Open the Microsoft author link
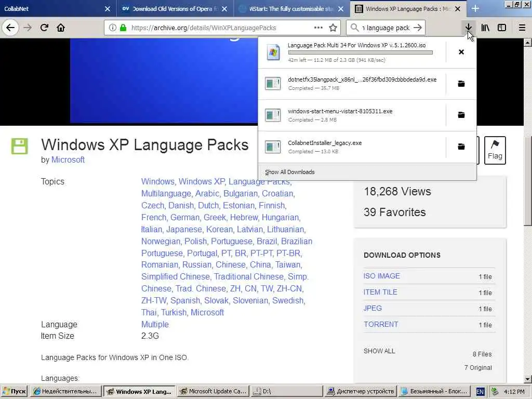The image size is (532, 399). pyautogui.click(x=68, y=160)
